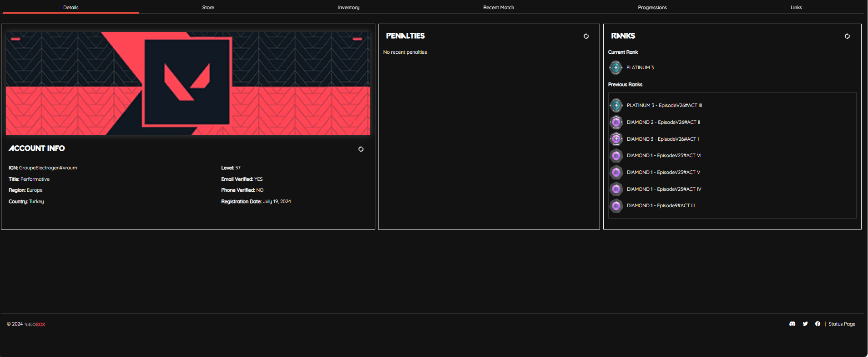Select DIAMOND 1 - EpisodeV25#ACT VI entry
The height and width of the screenshot is (357, 868).
[x=664, y=156]
